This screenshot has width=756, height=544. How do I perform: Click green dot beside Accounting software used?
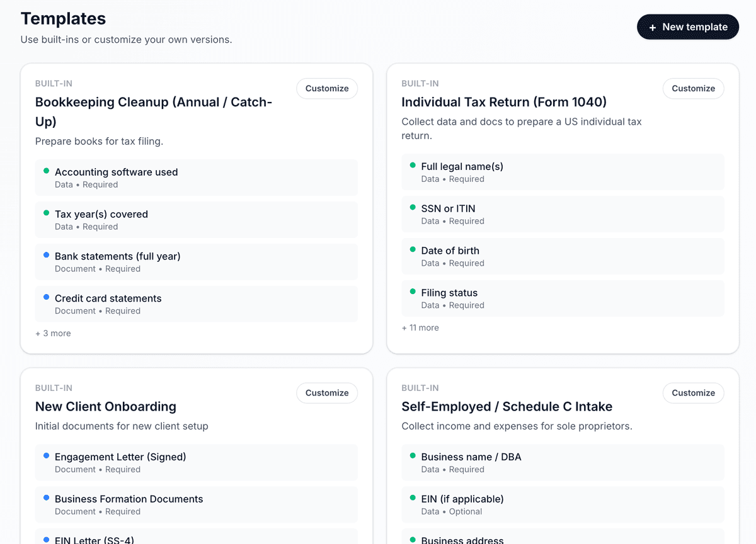[46, 171]
